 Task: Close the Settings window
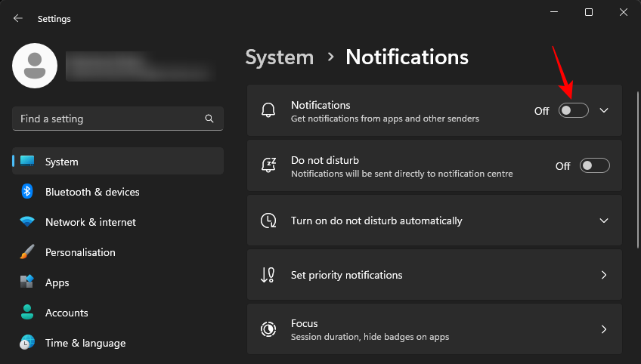(x=624, y=12)
